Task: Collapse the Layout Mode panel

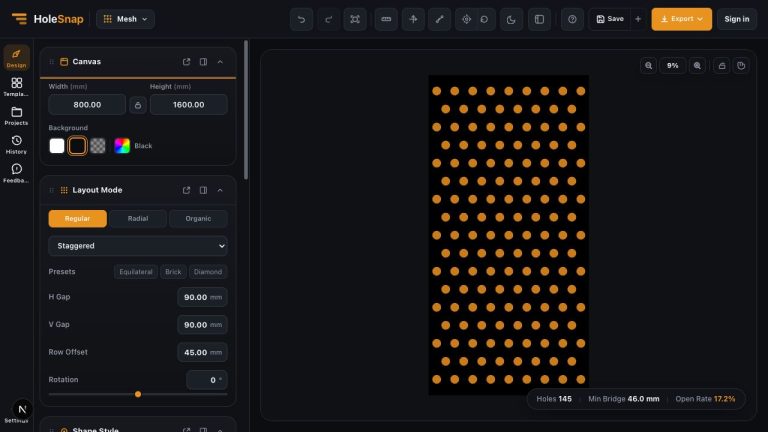Action: tap(220, 190)
